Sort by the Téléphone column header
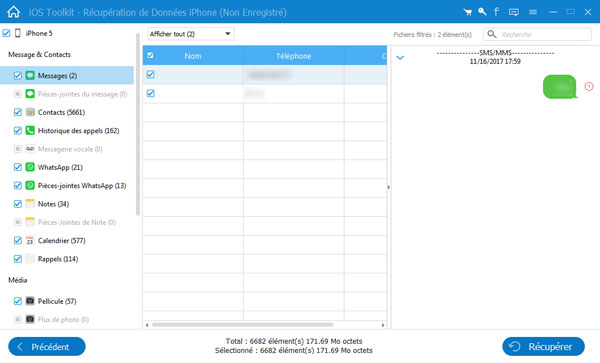Screen dimensions: 600x363 point(293,56)
